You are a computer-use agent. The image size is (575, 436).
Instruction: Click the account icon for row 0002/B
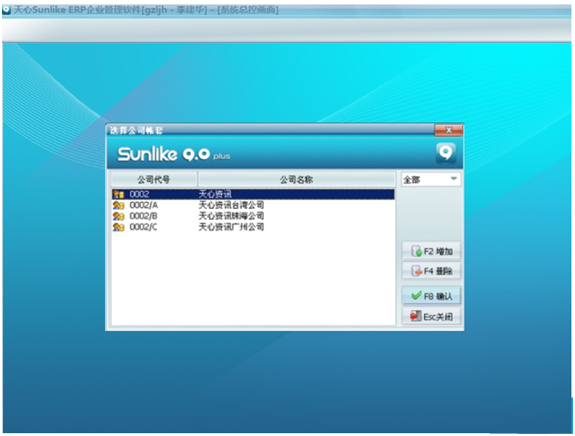point(118,216)
